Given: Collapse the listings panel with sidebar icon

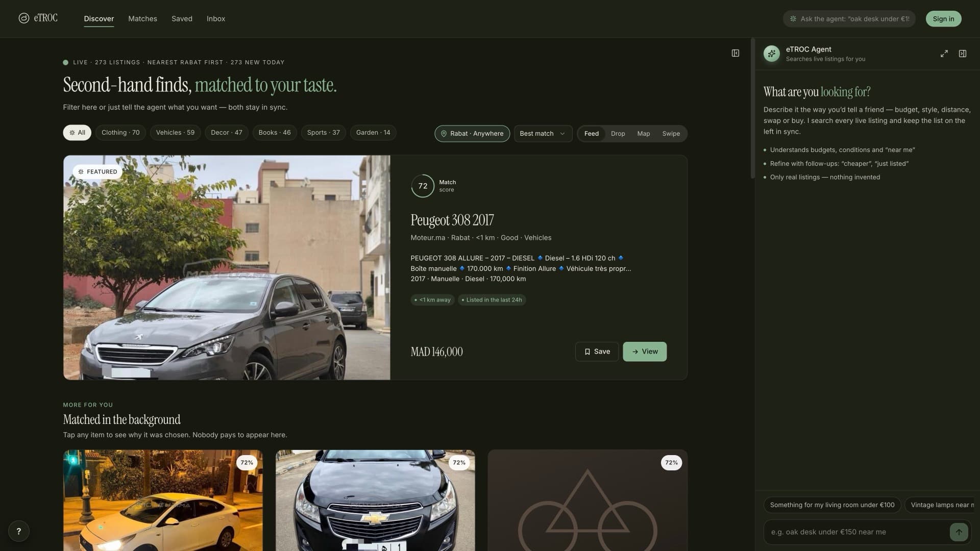Looking at the screenshot, I should [x=736, y=53].
